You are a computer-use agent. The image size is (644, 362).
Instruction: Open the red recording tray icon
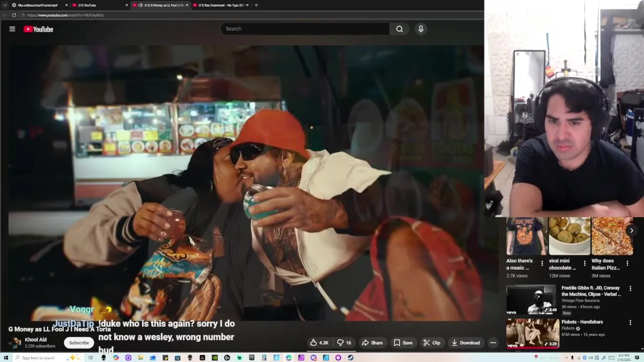point(536,356)
